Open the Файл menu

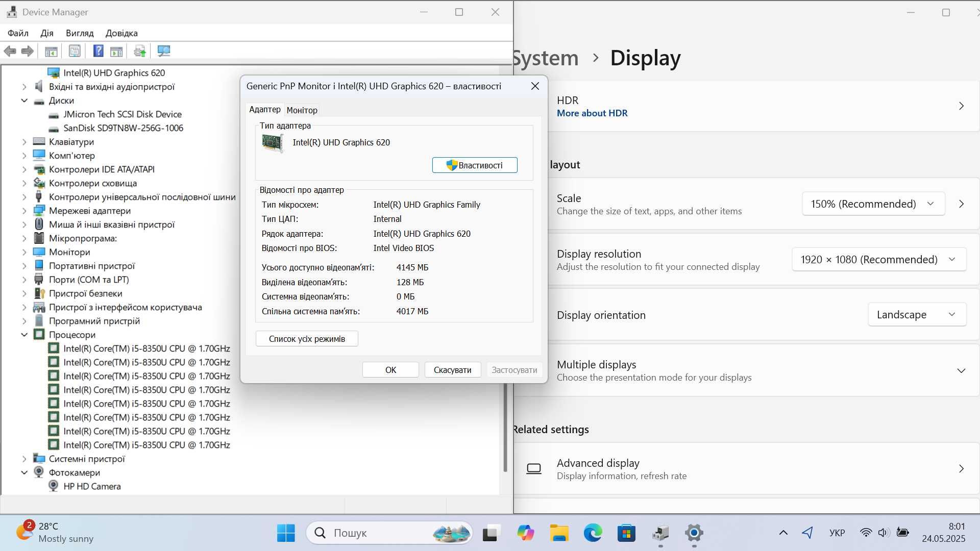coord(18,33)
